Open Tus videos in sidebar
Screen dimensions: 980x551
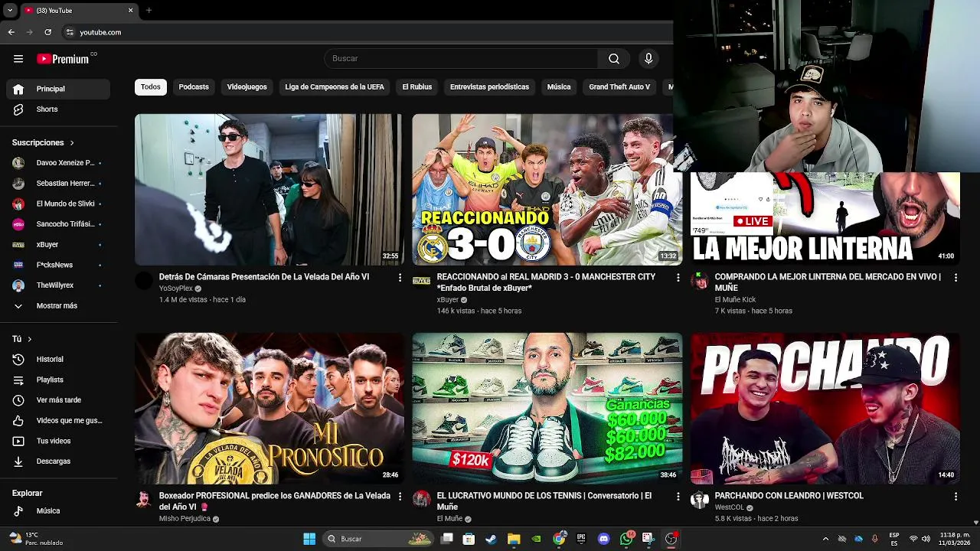[58, 441]
